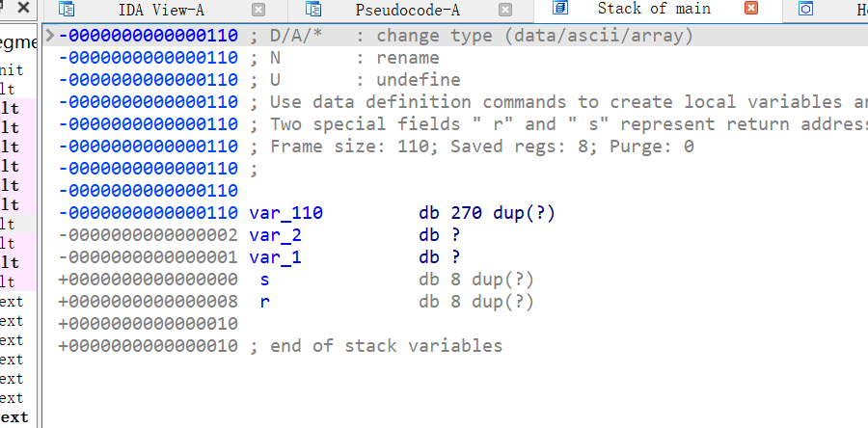Click the 'U : undefine' hint line
Image resolution: width=868 pixels, height=428 pixels.
point(355,80)
